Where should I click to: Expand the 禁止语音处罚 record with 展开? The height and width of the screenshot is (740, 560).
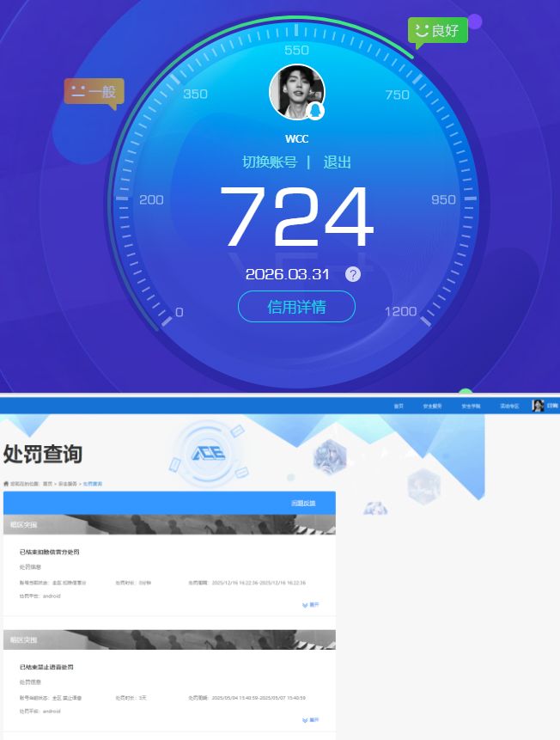pos(310,719)
